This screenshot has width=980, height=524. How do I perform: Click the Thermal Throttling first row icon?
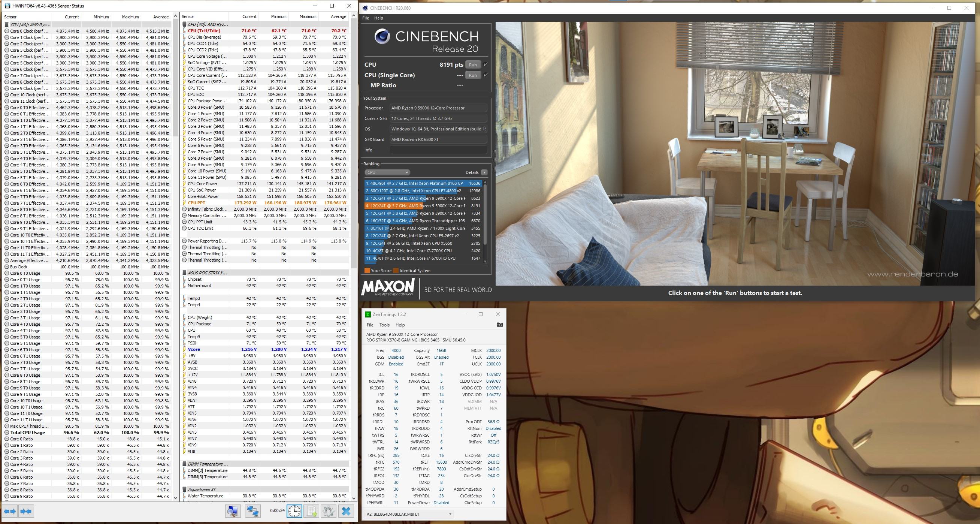tap(184, 247)
